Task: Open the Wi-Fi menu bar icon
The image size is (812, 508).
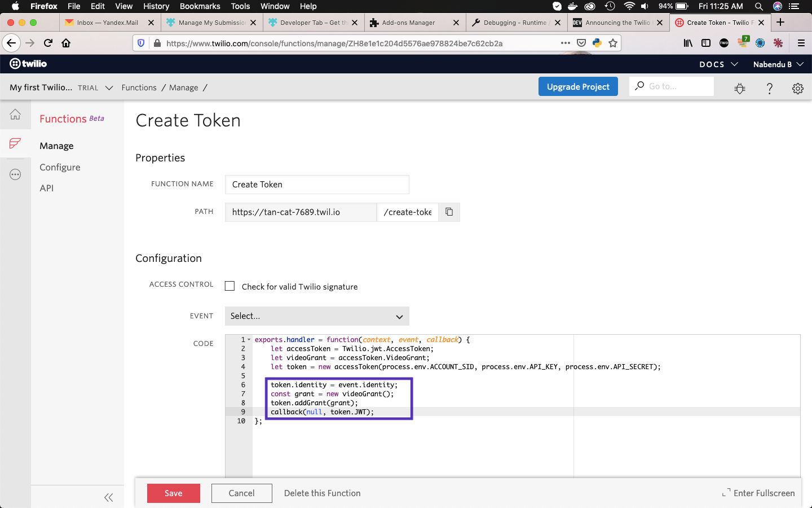Action: (x=629, y=6)
